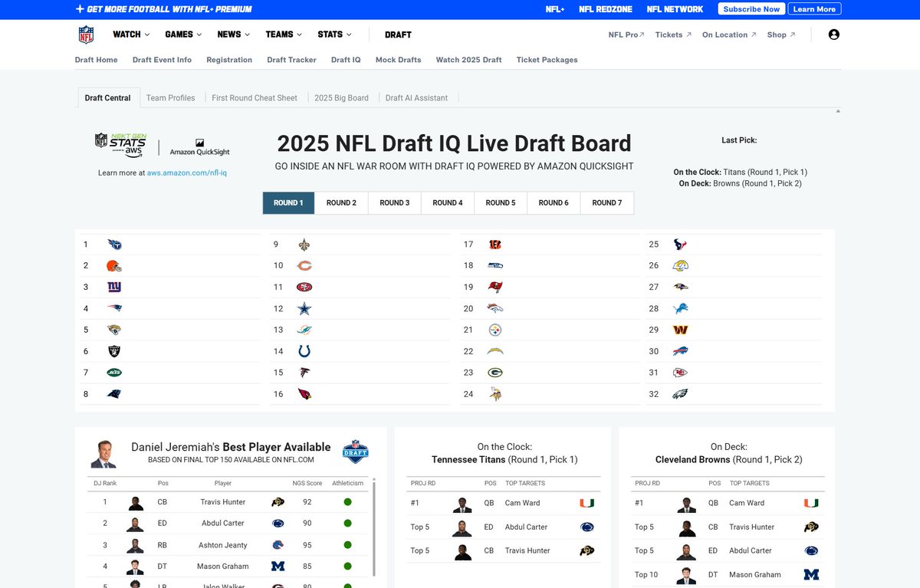The height and width of the screenshot is (588, 920).
Task: Select the Seahawks logo at pick 18
Action: (495, 266)
